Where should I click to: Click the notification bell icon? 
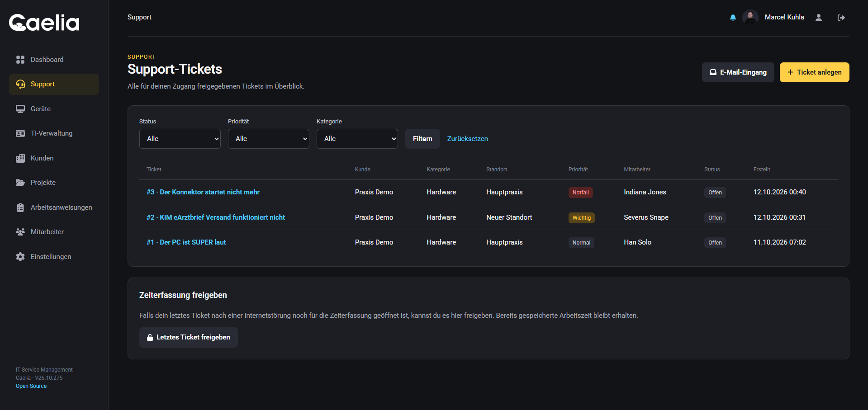[733, 18]
